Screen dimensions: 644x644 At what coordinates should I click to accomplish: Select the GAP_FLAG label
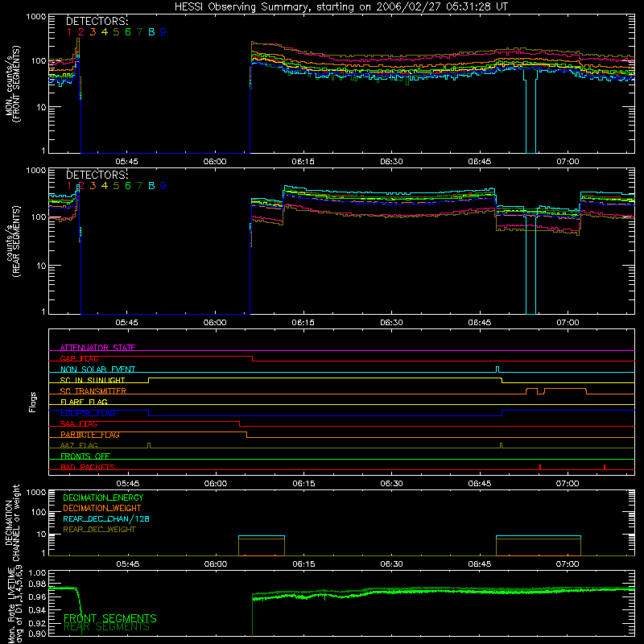coord(80,358)
